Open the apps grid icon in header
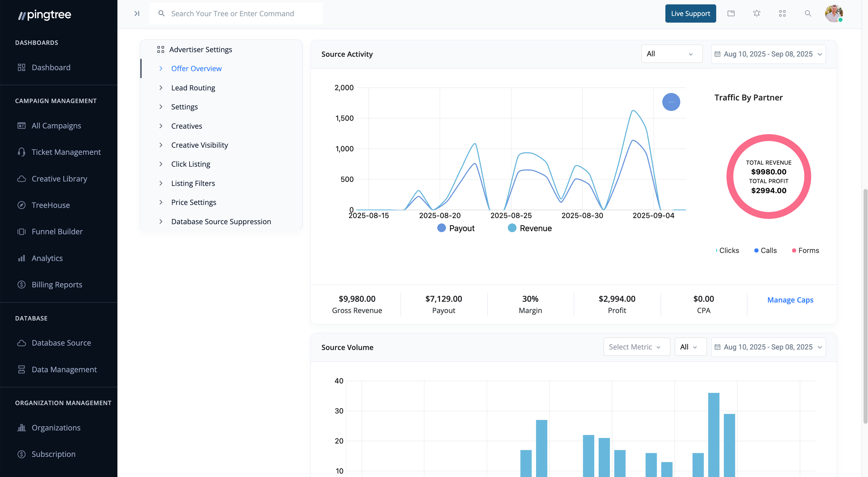 (x=782, y=14)
